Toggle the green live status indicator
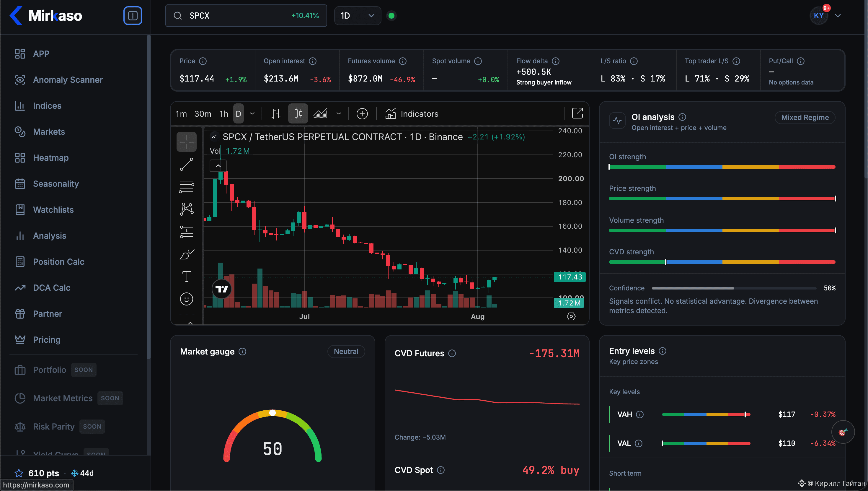 391,16
